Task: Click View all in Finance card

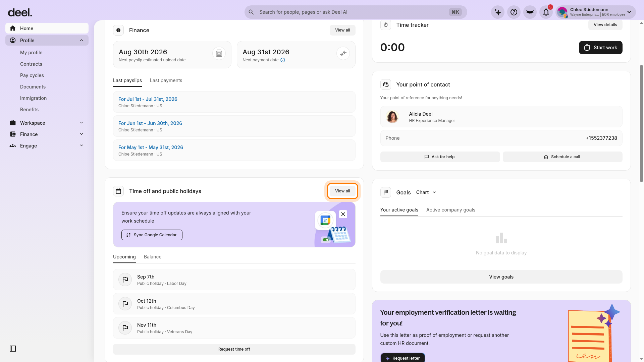Action: [x=342, y=30]
